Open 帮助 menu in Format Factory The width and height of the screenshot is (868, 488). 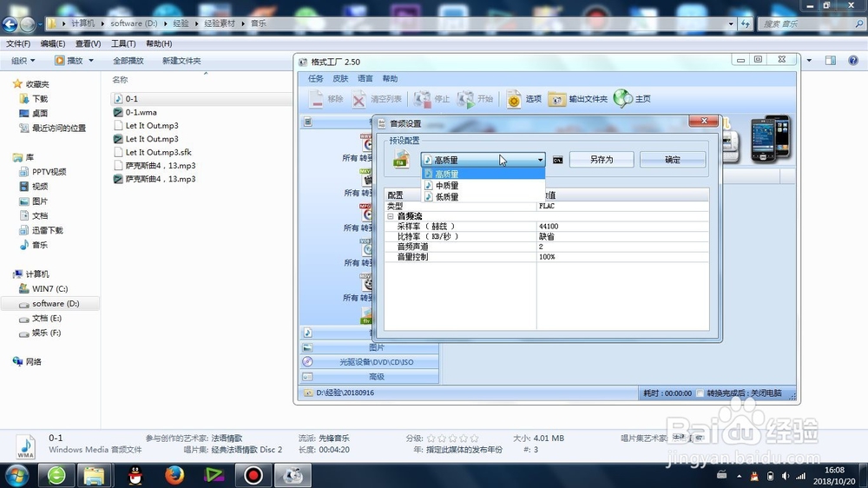pos(390,79)
